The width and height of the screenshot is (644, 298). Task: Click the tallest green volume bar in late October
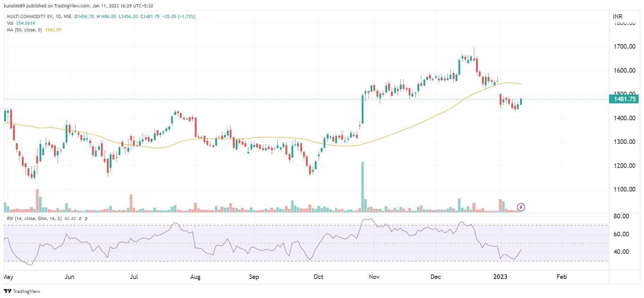coord(362,187)
